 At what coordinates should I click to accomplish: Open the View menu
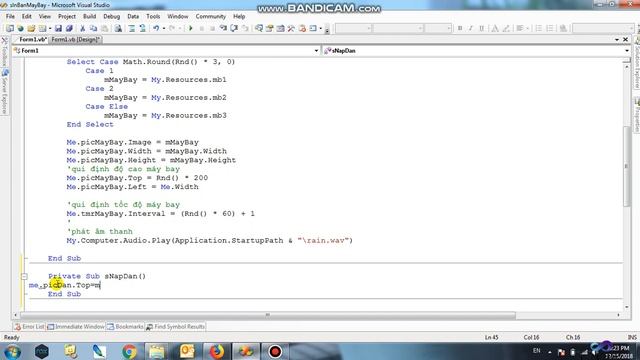44,16
